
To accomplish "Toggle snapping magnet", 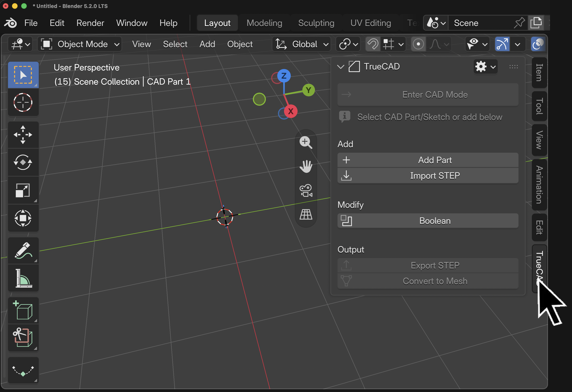I will [x=373, y=44].
